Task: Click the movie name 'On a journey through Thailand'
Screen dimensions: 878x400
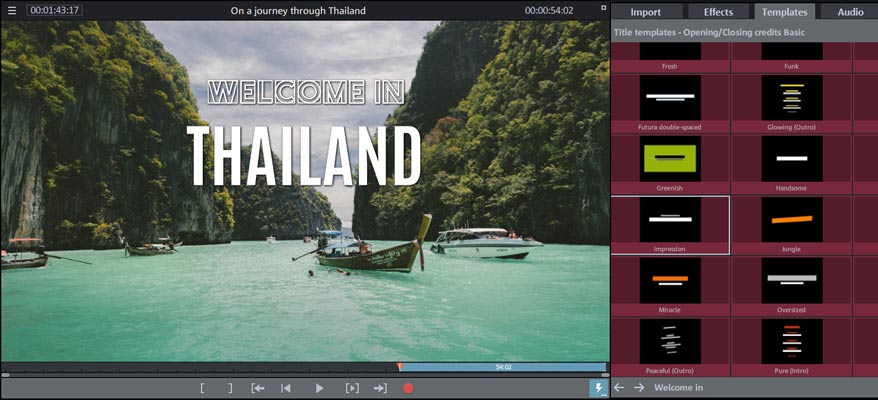Action: [298, 11]
